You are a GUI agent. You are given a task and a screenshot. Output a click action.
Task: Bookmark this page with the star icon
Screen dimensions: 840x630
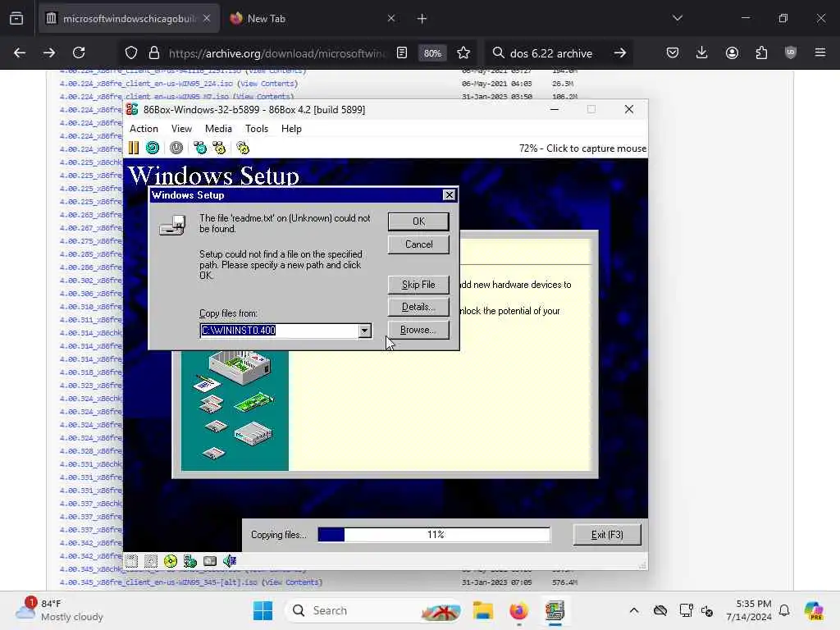click(x=463, y=53)
